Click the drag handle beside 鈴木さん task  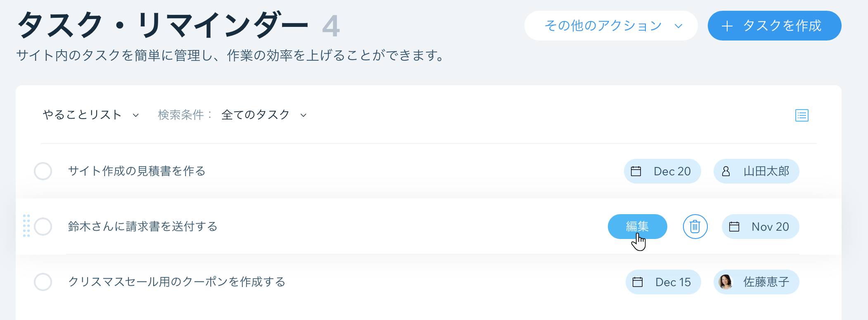click(26, 226)
